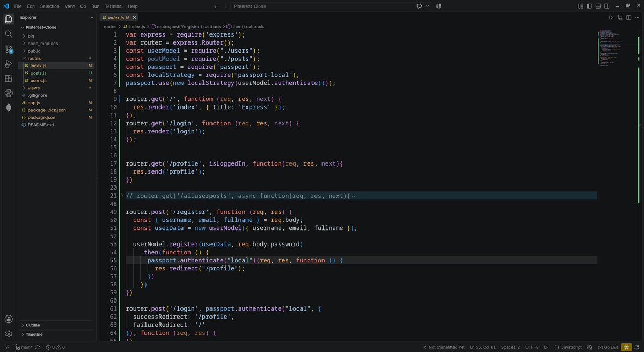This screenshot has height=352, width=644.
Task: Toggle the primary side bar visibility
Action: tap(590, 6)
